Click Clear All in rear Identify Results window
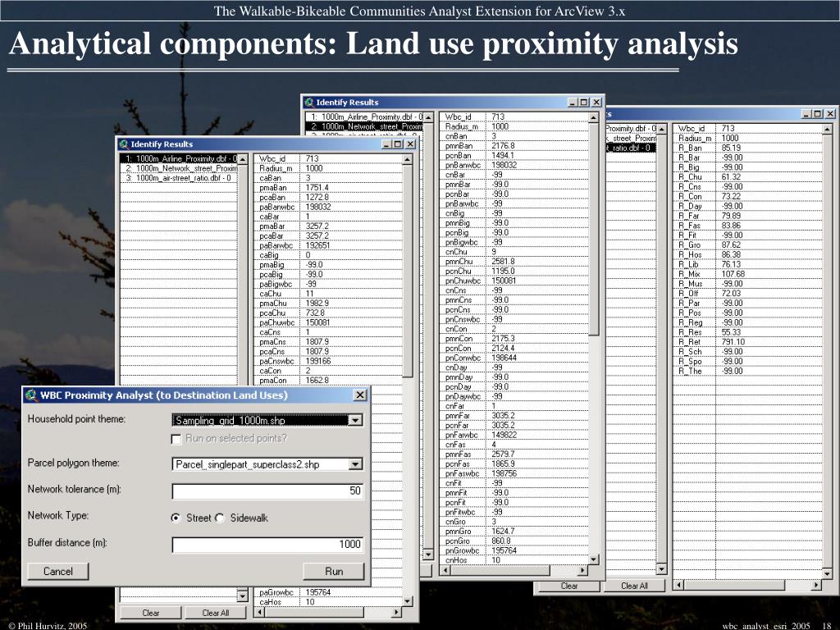The width and height of the screenshot is (840, 630). 634,586
